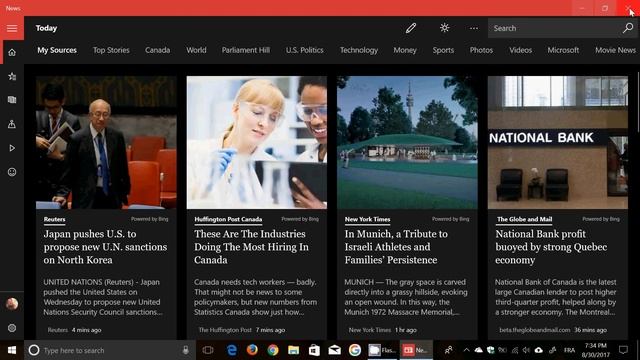Viewport: 640px width, 360px height.
Task: Open the Movie News tab
Action: coord(615,50)
